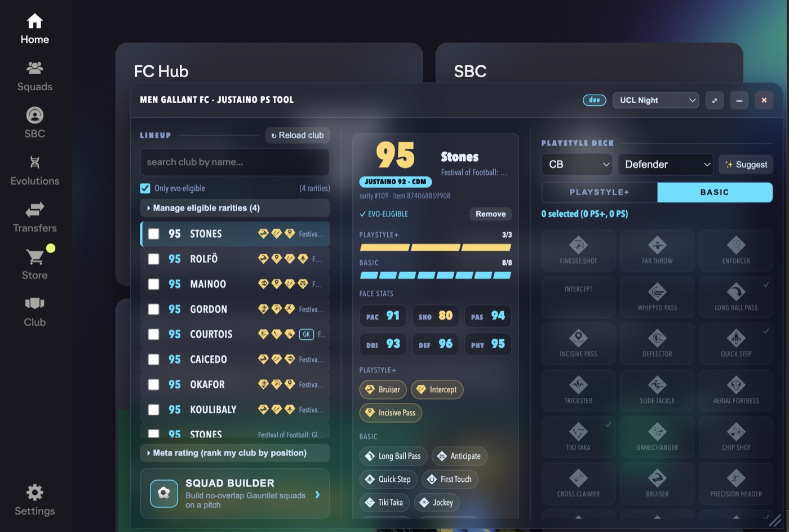Select the Far Throw playstyle card
789x532 pixels.
[657, 251]
